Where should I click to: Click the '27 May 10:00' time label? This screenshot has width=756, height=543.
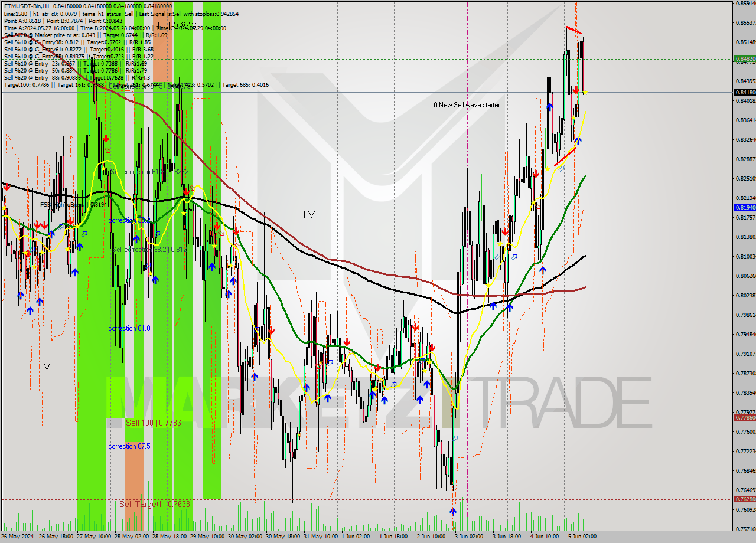[94, 537]
